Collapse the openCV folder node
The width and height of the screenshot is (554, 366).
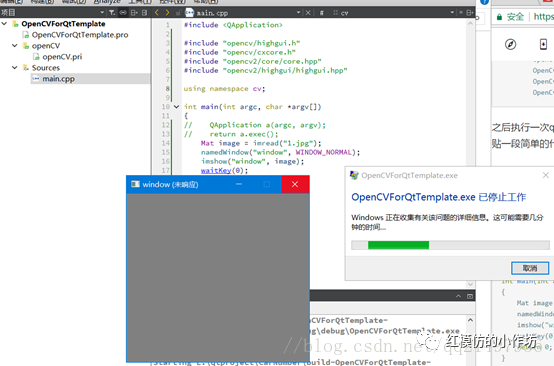coord(14,46)
